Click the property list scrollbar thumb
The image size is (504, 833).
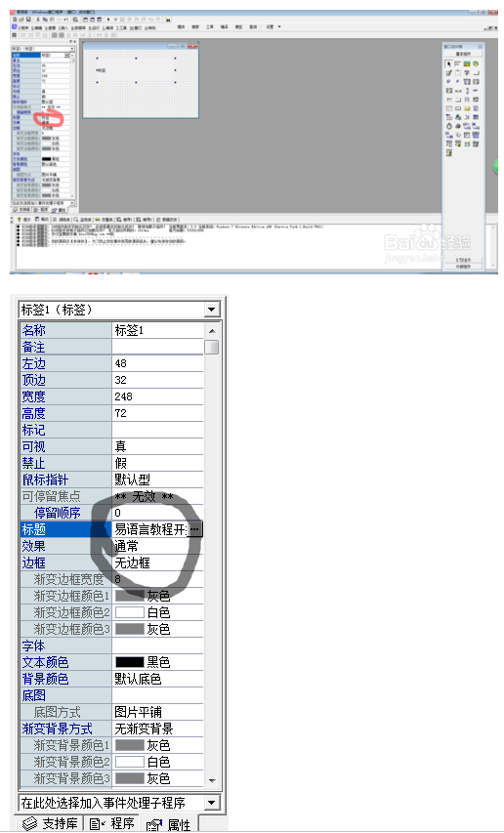[212, 347]
